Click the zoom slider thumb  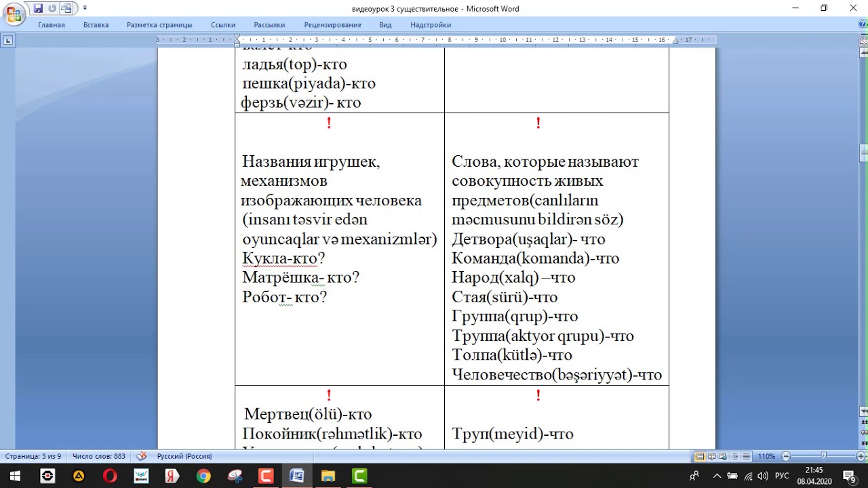click(824, 456)
